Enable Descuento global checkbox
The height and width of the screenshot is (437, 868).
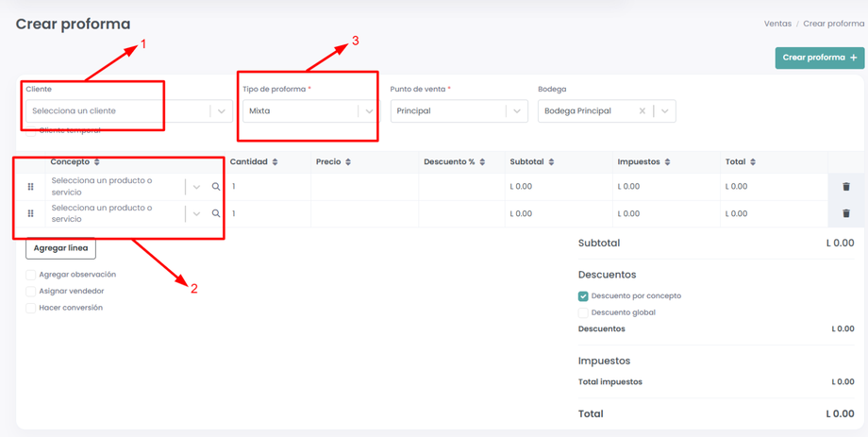(583, 312)
